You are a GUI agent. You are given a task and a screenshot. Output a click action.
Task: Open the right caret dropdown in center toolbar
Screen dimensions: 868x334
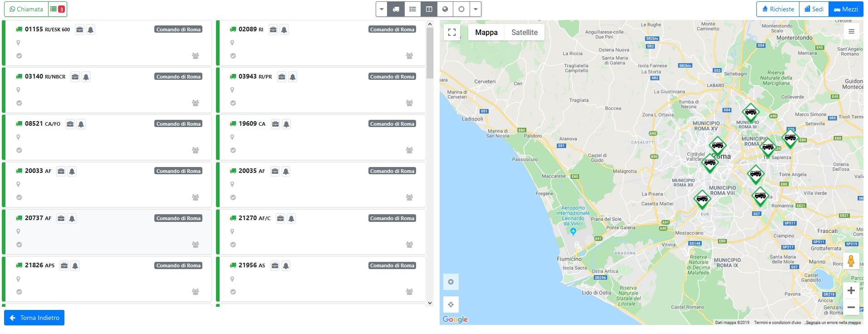click(476, 9)
